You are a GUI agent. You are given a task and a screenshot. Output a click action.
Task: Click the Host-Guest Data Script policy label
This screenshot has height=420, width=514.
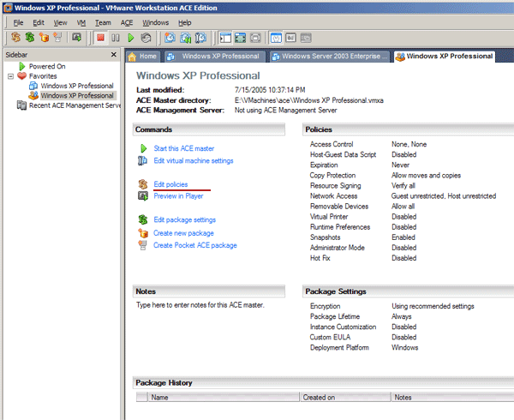(x=343, y=154)
